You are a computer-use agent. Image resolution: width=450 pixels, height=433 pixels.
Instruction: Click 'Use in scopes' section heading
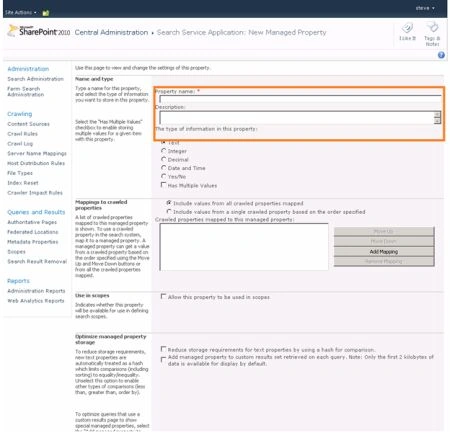pyautogui.click(x=92, y=296)
